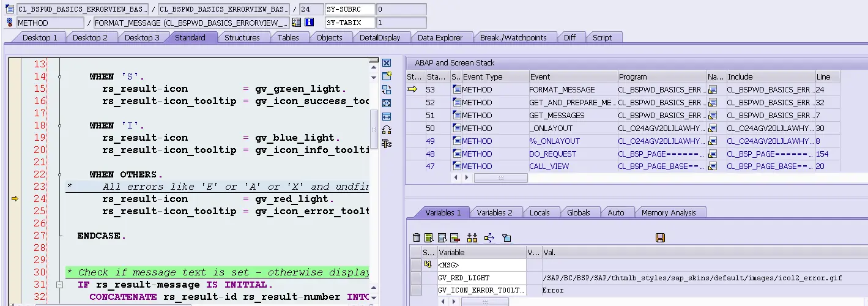Screen dimensions: 868x306
Task: Click the code editor vertical scrollbar thumb
Action: (374, 130)
